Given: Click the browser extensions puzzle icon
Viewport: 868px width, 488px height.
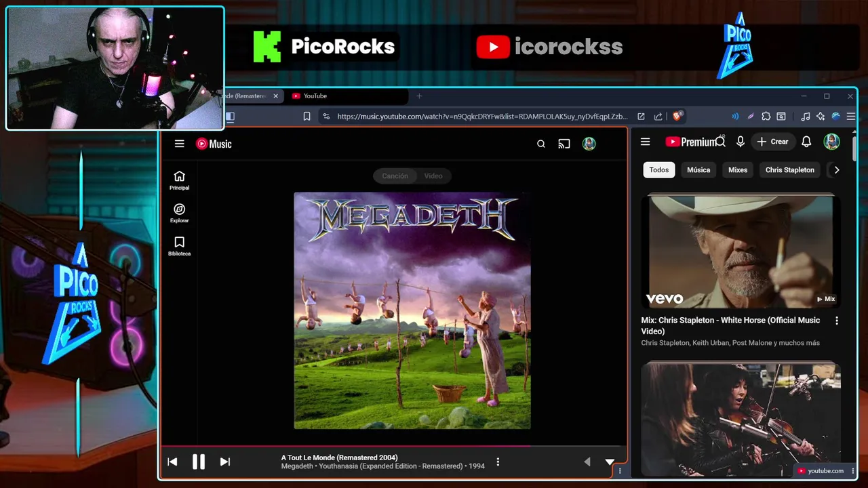Looking at the screenshot, I should [x=766, y=117].
